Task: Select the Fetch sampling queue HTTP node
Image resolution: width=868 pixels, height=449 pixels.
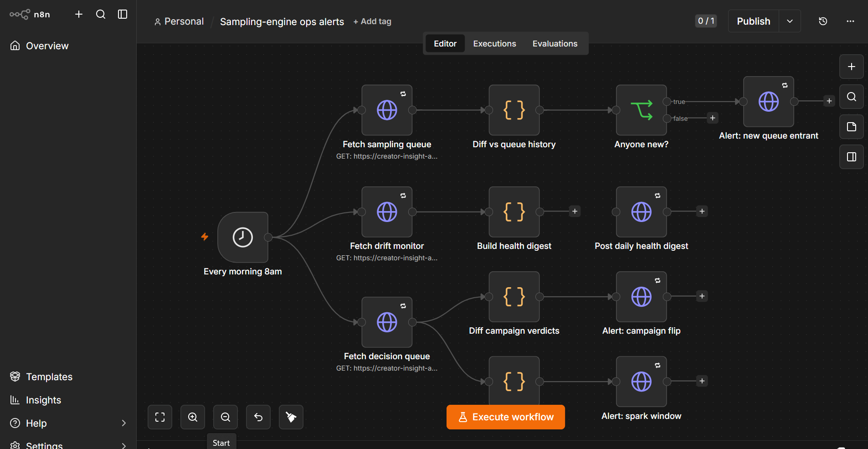Action: click(x=387, y=110)
